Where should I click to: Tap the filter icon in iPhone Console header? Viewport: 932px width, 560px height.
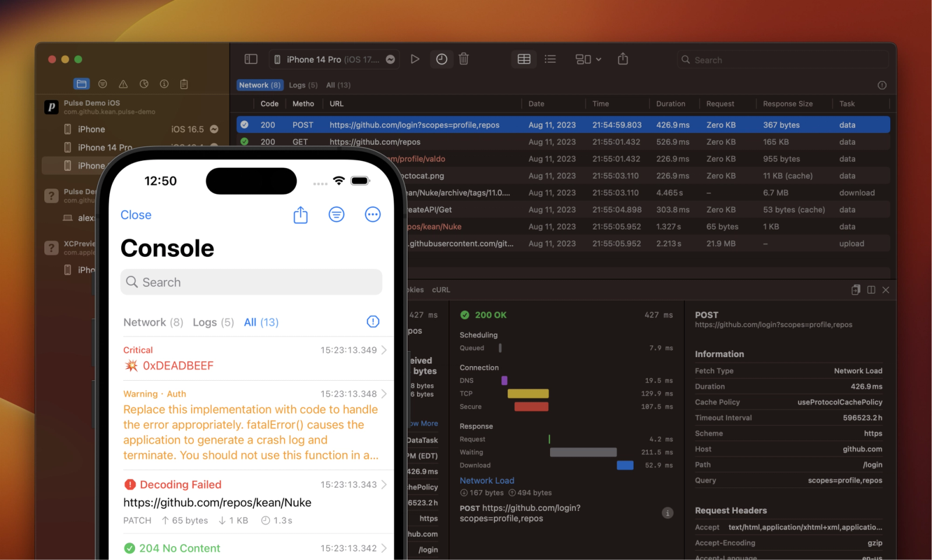(336, 215)
